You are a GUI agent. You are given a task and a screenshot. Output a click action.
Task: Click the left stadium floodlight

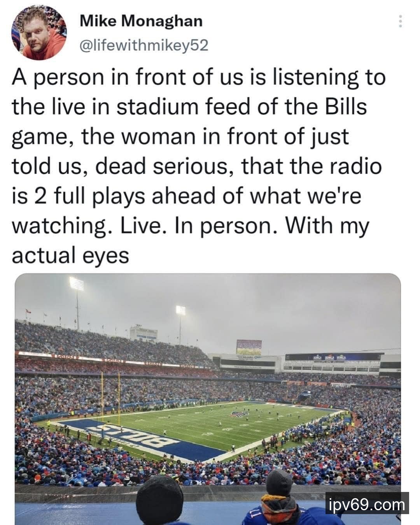tap(77, 285)
